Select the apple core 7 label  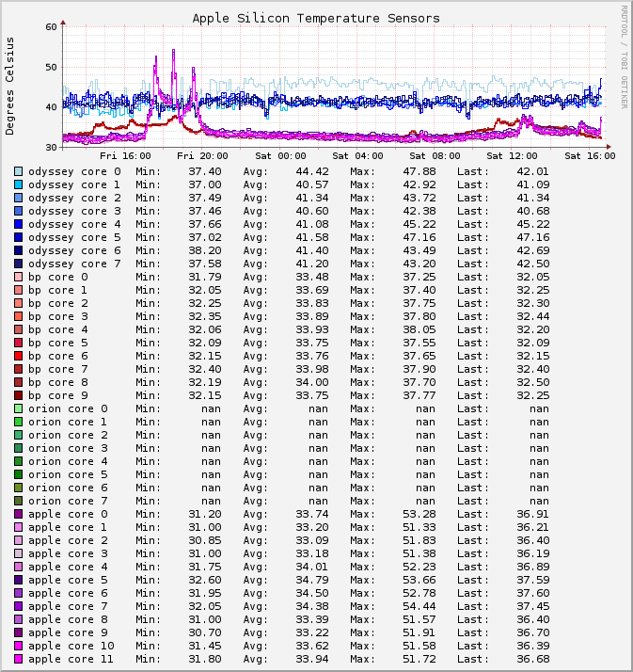68,607
